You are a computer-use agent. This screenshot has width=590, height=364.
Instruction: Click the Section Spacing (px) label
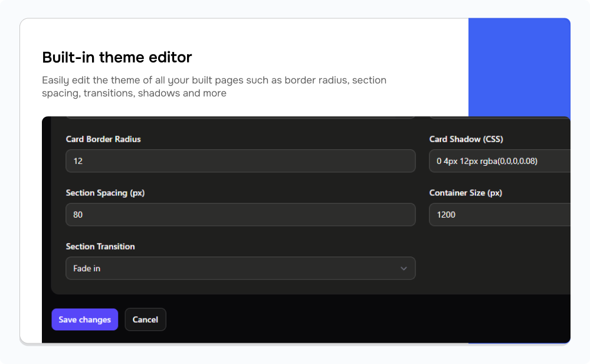(x=104, y=193)
